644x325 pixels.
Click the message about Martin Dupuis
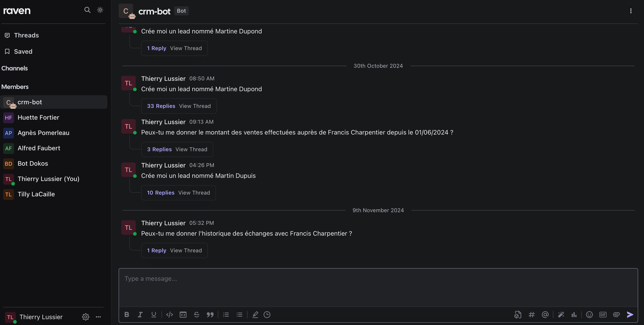(198, 176)
